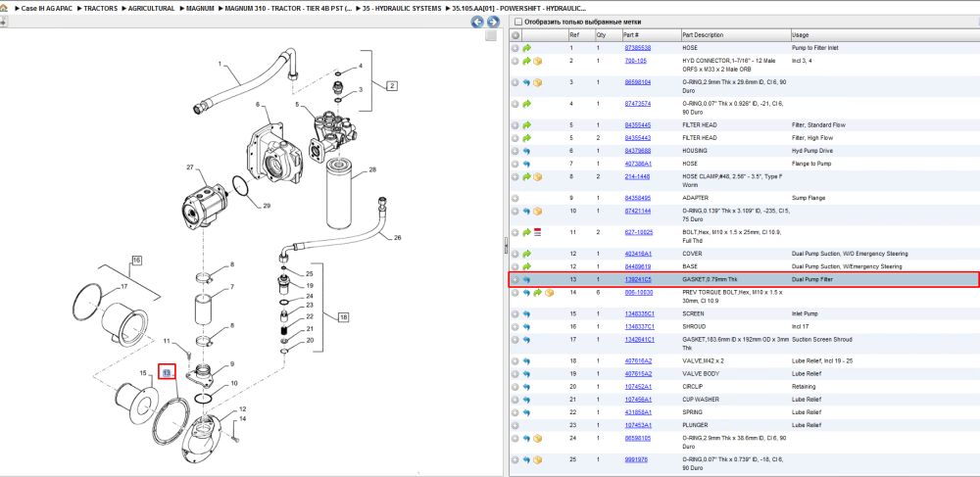Viewport: 980px width, 477px height.
Task: Open part number link 407616A2
Action: coord(639,361)
